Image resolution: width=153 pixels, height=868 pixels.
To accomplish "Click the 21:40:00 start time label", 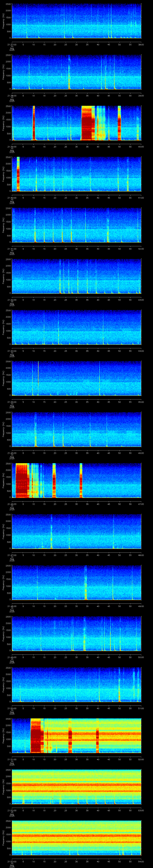I will point(12,197).
